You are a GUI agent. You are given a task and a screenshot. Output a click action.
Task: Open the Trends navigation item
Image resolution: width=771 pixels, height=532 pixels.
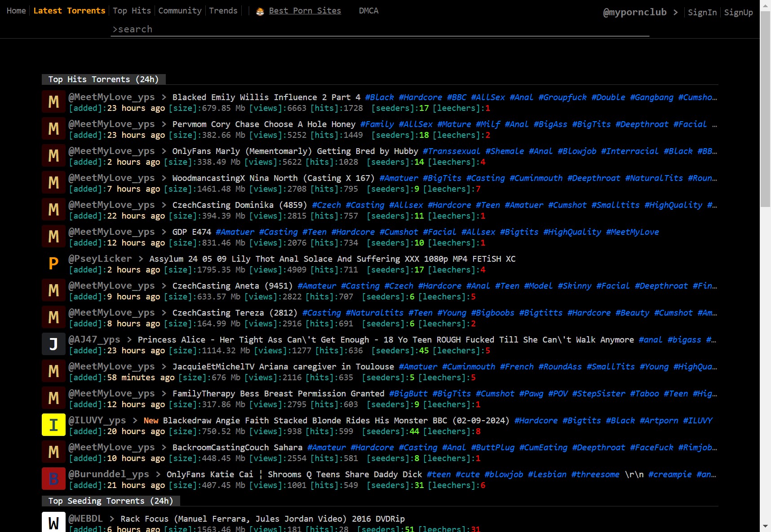pyautogui.click(x=223, y=11)
